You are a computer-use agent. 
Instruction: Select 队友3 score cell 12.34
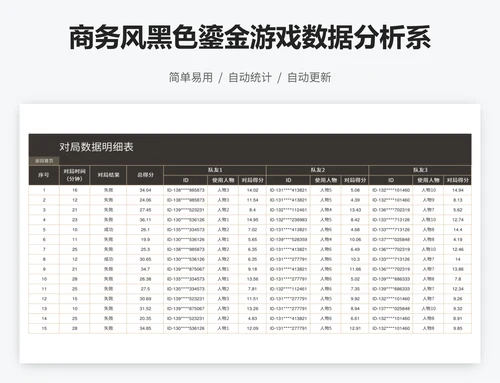458,289
